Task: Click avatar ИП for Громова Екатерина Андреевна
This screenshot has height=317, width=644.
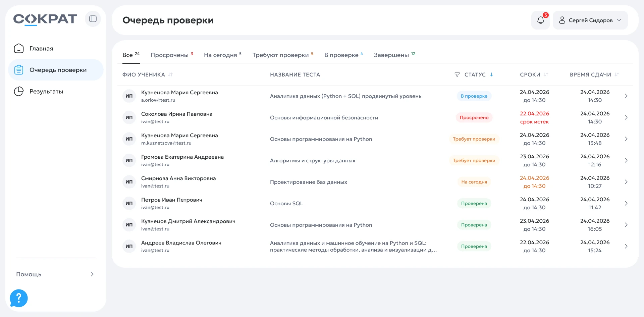Action: click(129, 160)
